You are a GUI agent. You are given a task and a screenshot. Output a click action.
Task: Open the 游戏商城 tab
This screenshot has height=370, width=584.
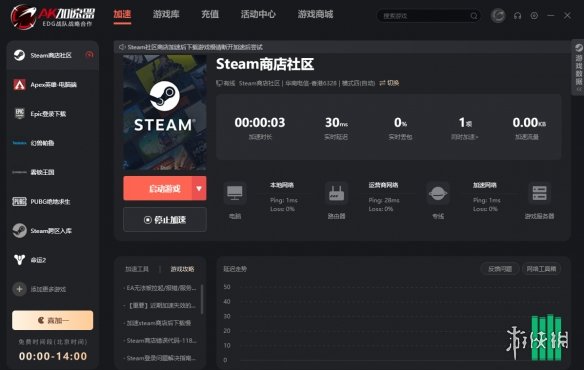tap(315, 15)
